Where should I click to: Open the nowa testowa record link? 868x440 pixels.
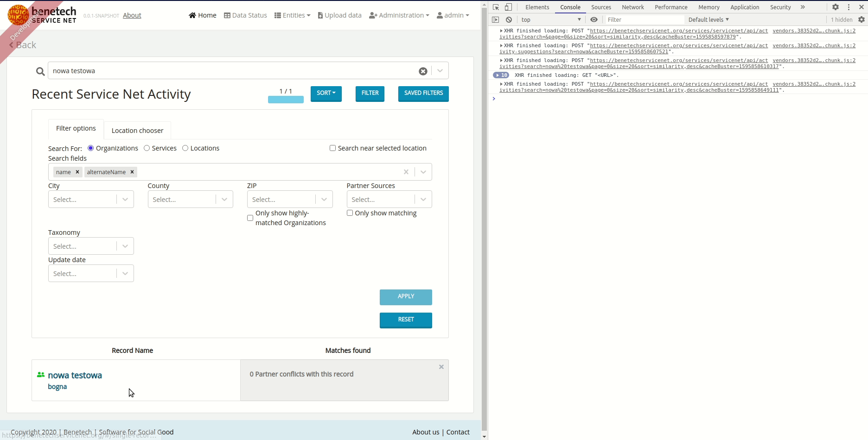75,375
